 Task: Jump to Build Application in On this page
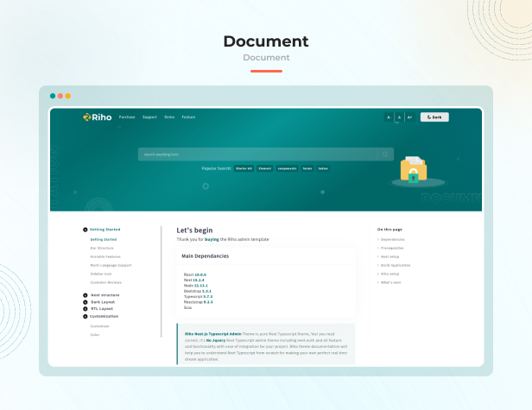pyautogui.click(x=396, y=265)
